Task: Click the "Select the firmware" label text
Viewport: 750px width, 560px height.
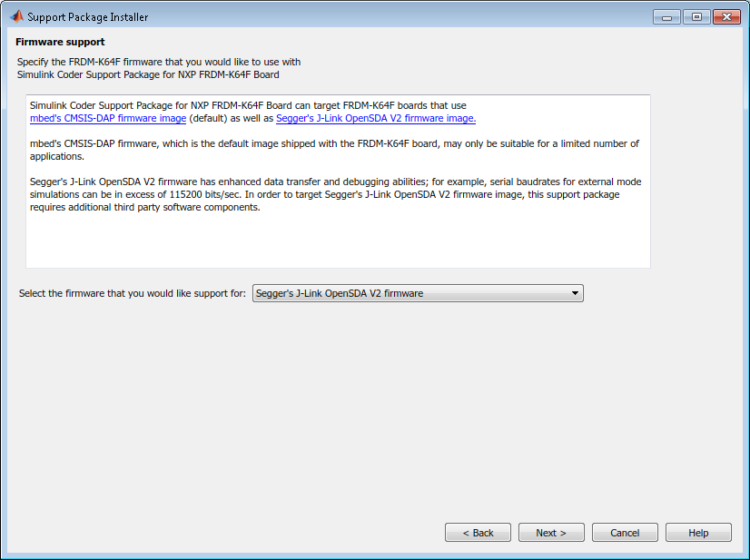Action: [133, 293]
